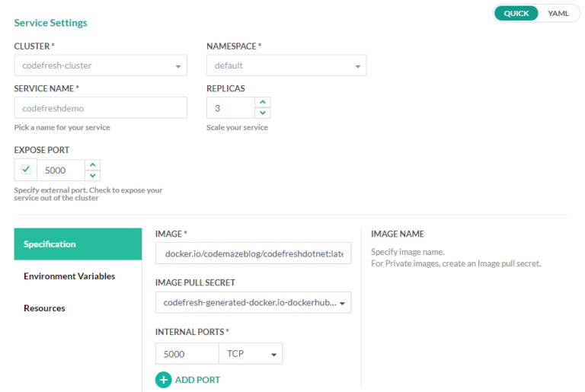Focus the Service Name input field

tap(101, 108)
